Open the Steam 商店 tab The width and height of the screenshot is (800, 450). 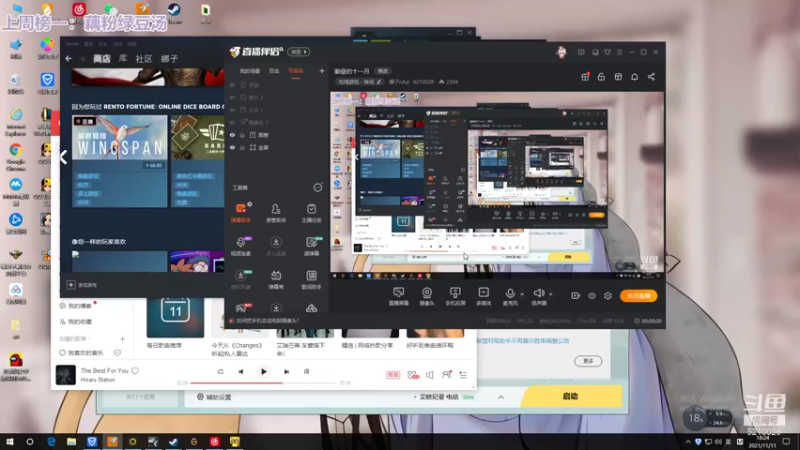coord(102,59)
